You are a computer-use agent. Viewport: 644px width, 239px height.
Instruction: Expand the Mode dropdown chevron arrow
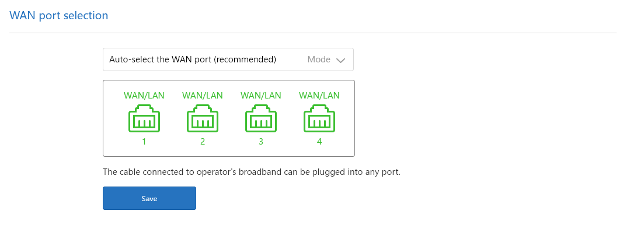342,60
